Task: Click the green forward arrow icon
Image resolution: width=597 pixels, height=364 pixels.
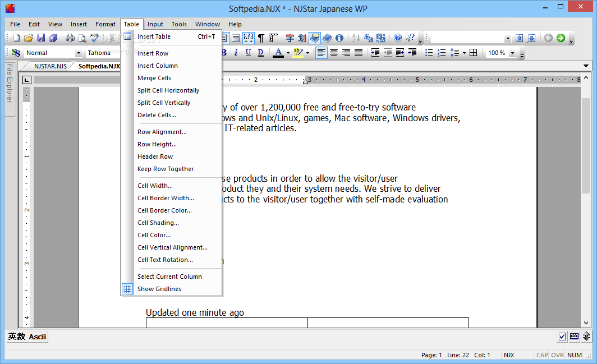Action: click(561, 38)
